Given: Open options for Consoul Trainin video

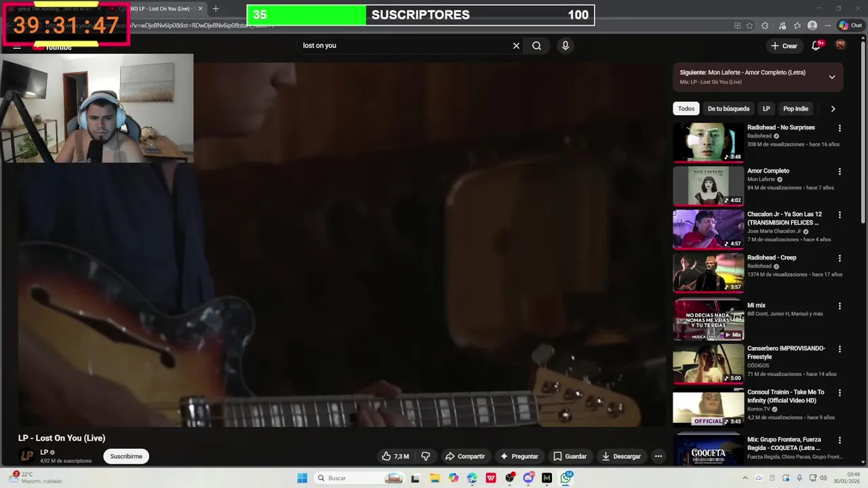Looking at the screenshot, I should pyautogui.click(x=840, y=392).
